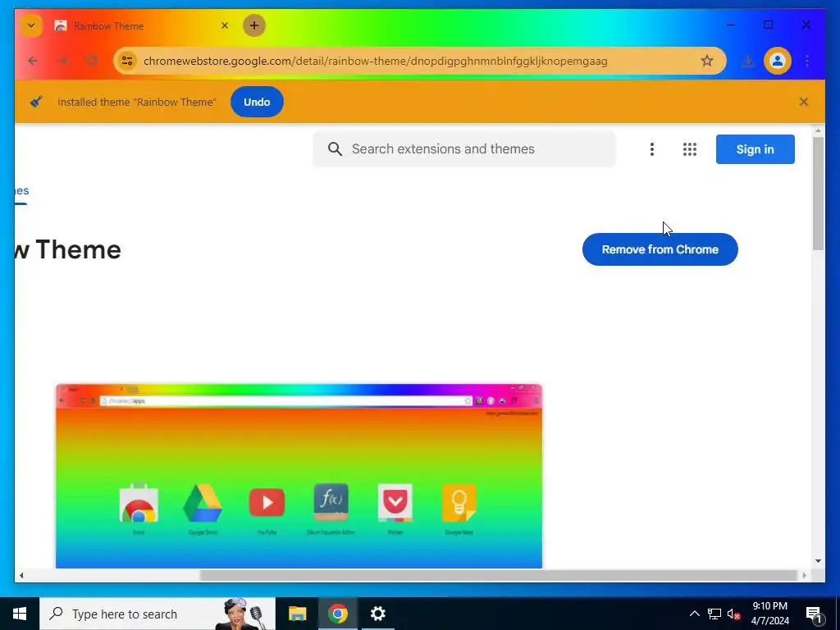Open the Chrome profile avatar

pyautogui.click(x=778, y=61)
